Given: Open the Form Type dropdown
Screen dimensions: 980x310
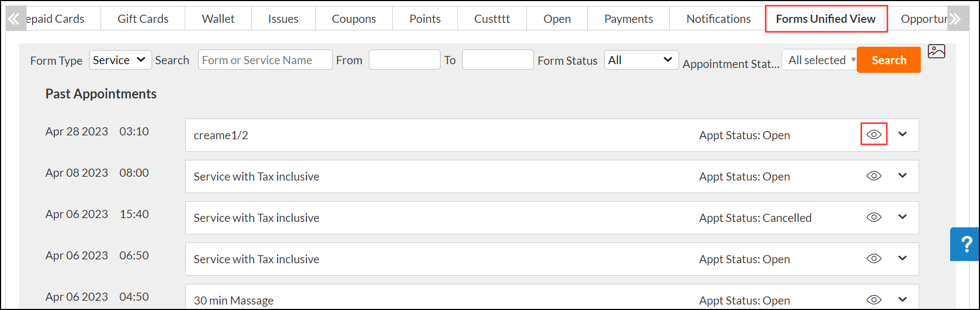Looking at the screenshot, I should 120,60.
